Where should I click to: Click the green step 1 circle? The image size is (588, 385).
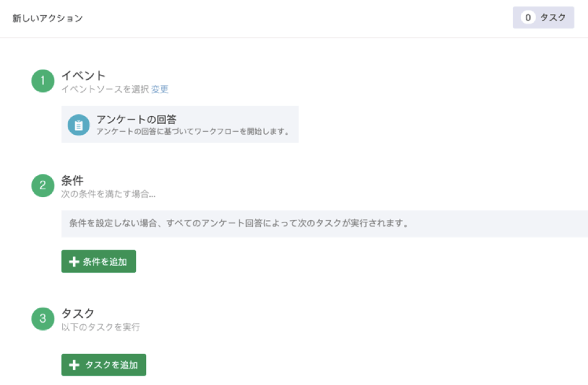coord(43,82)
